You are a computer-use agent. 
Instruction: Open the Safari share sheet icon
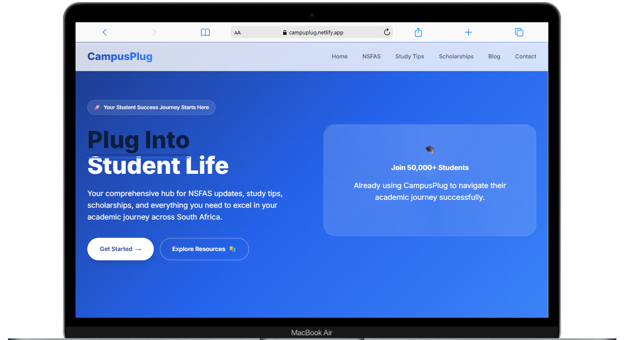418,32
